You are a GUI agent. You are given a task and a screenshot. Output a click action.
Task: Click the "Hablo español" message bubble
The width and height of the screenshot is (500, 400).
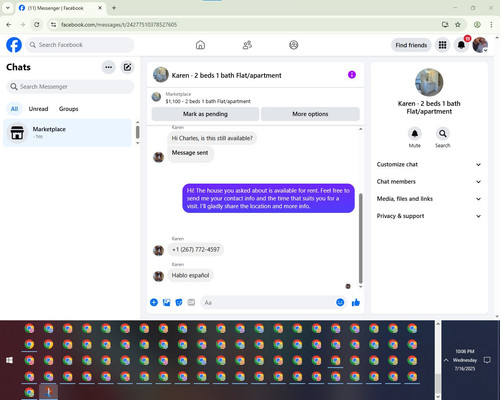click(190, 275)
